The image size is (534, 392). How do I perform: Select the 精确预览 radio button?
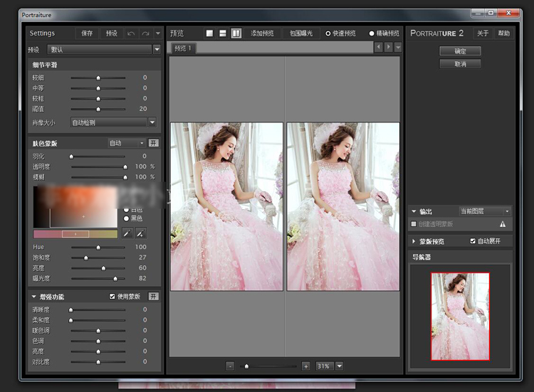pyautogui.click(x=372, y=33)
